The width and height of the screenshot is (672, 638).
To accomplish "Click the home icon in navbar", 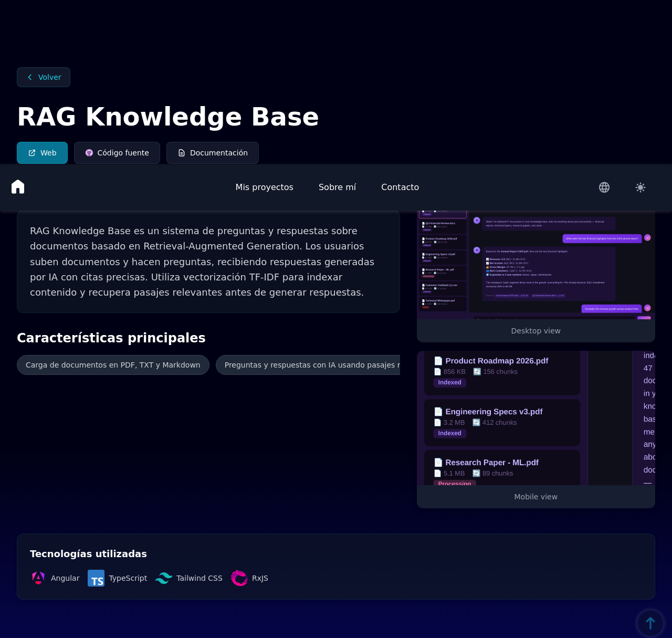I will [x=18, y=187].
